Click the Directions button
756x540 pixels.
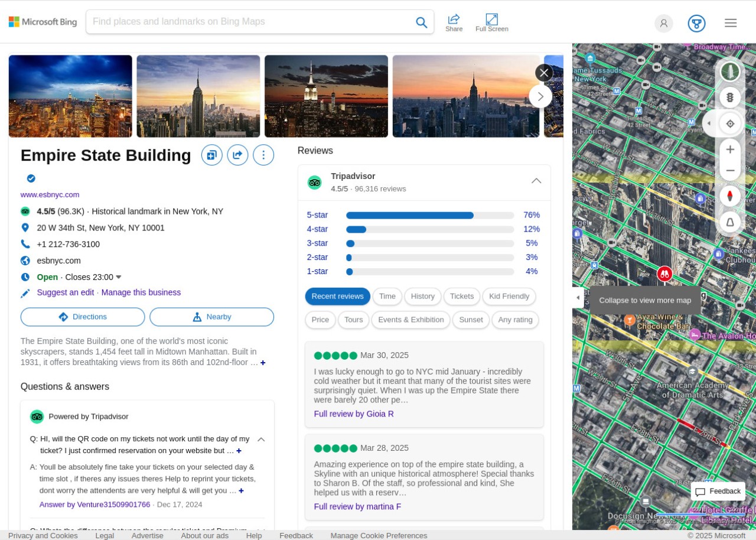tap(82, 317)
